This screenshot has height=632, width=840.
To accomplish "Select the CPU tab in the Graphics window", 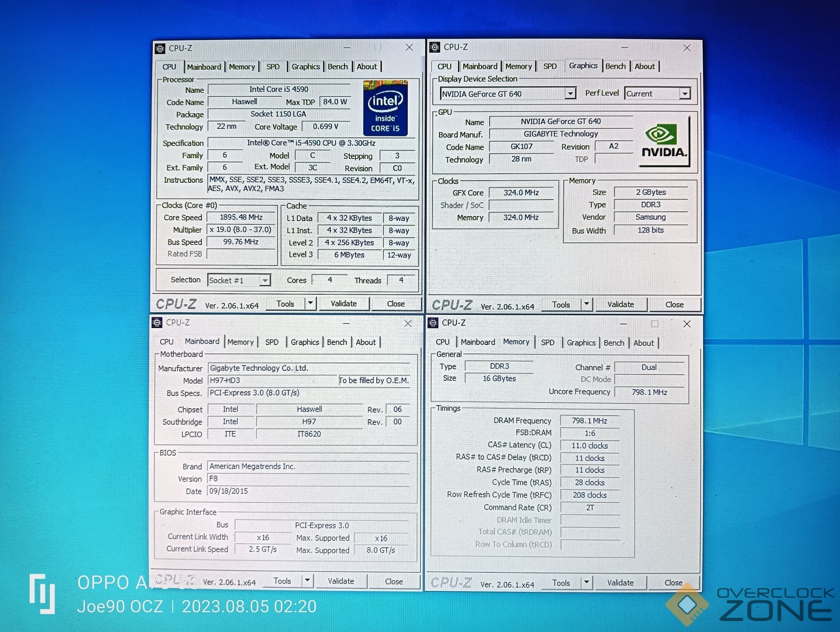I will [x=444, y=66].
